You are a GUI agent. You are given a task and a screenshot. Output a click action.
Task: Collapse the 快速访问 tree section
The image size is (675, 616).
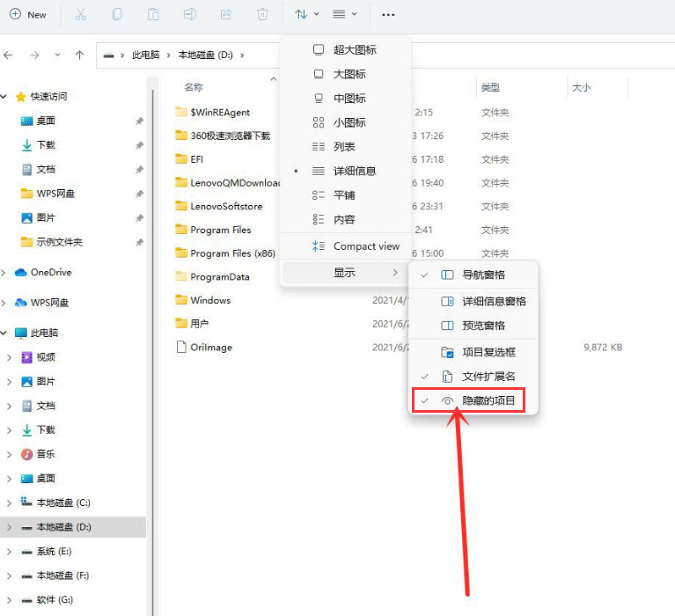(4, 97)
